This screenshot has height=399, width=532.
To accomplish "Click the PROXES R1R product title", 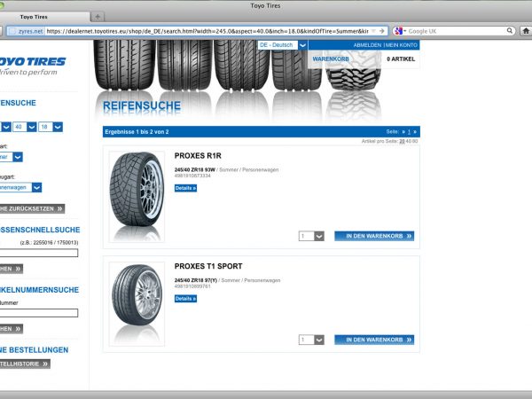I will pyautogui.click(x=198, y=156).
